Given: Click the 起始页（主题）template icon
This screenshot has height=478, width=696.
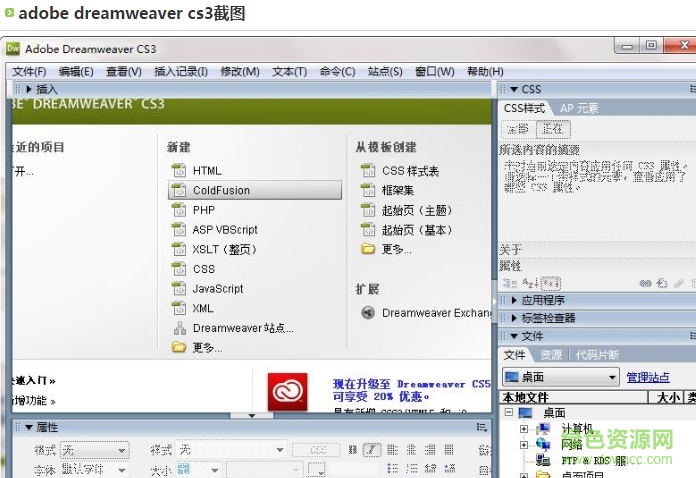Looking at the screenshot, I should point(368,210).
